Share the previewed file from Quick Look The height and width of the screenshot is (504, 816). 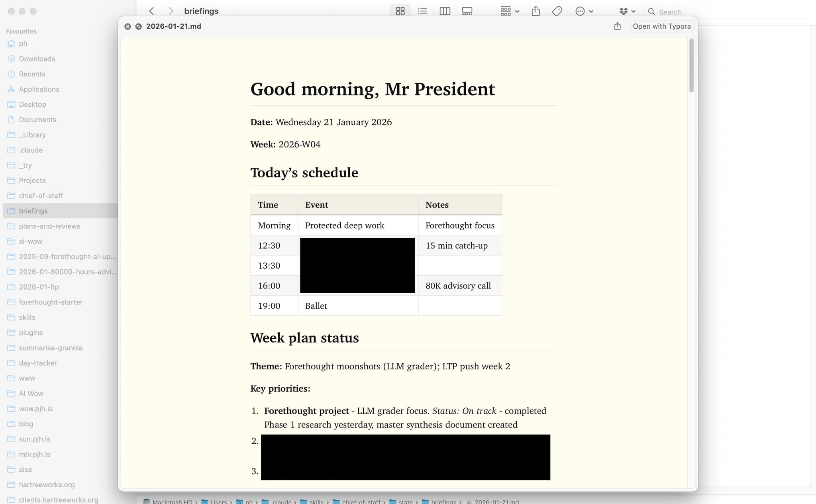click(617, 26)
